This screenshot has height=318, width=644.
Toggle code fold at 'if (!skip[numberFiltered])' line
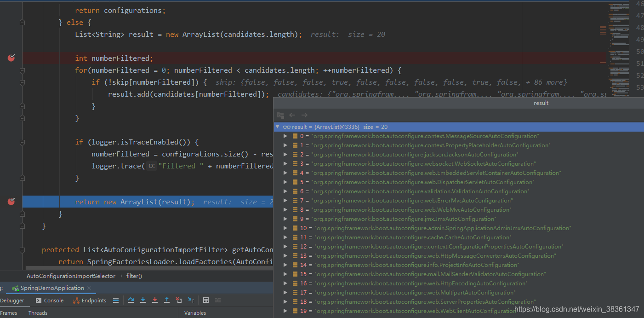[22, 82]
